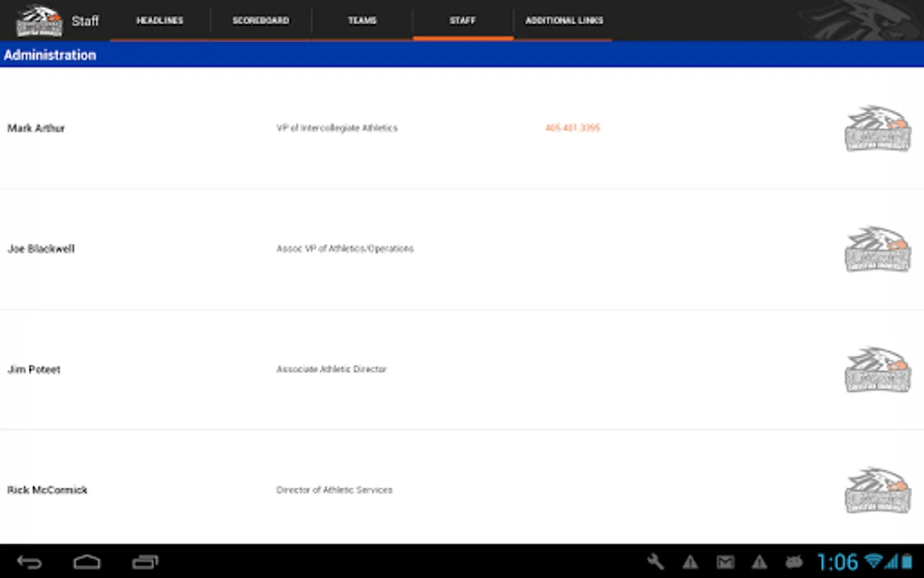Screen dimensions: 924x578
Task: Tap the Android debug bug icon
Action: [x=794, y=563]
